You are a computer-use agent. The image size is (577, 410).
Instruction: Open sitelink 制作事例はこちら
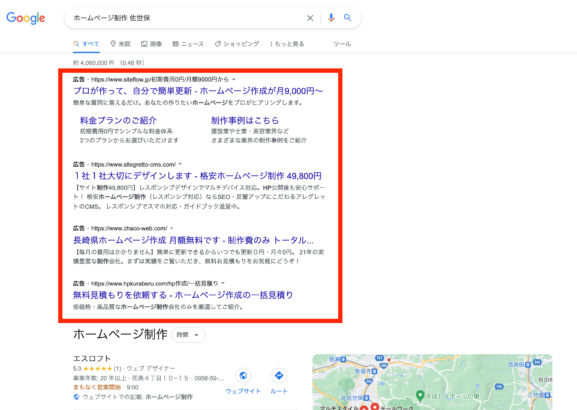click(x=245, y=120)
